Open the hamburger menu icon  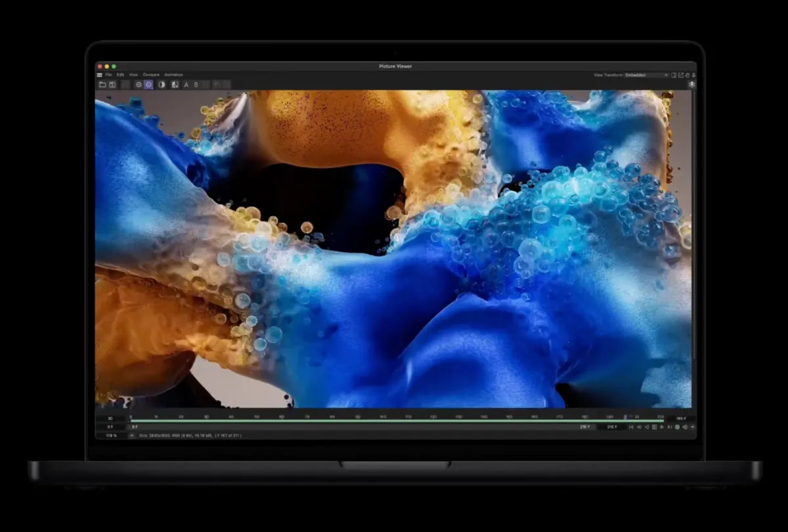(x=100, y=75)
